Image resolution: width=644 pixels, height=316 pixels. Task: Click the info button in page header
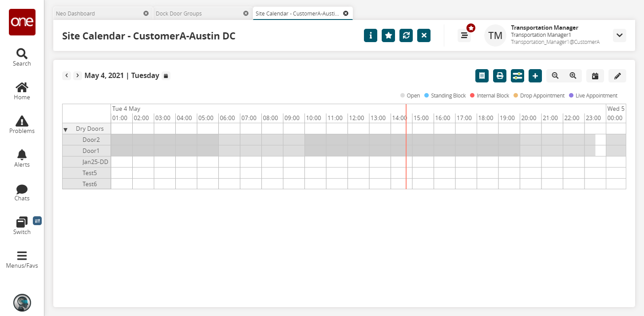[371, 35]
